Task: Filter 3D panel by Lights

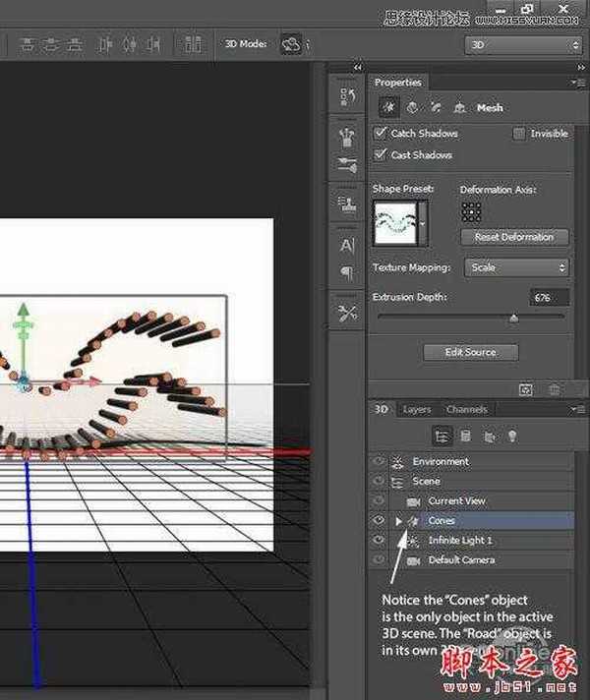Action: [x=512, y=436]
